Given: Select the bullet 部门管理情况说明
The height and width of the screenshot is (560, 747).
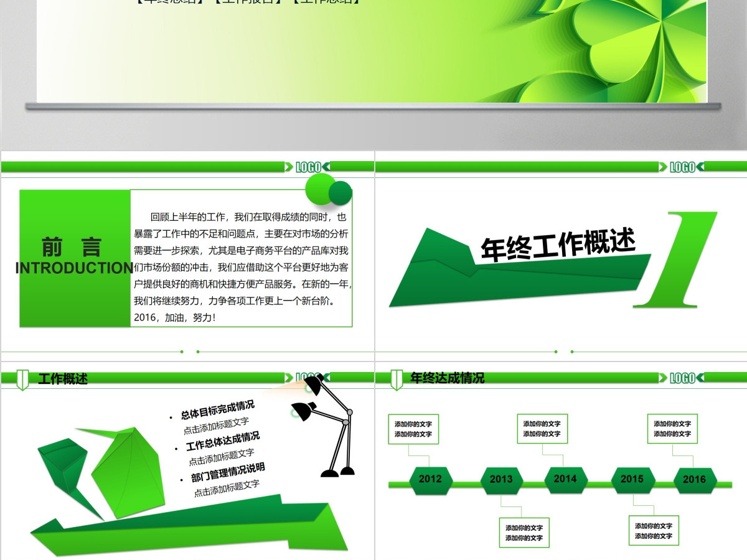Looking at the screenshot, I should tap(228, 472).
